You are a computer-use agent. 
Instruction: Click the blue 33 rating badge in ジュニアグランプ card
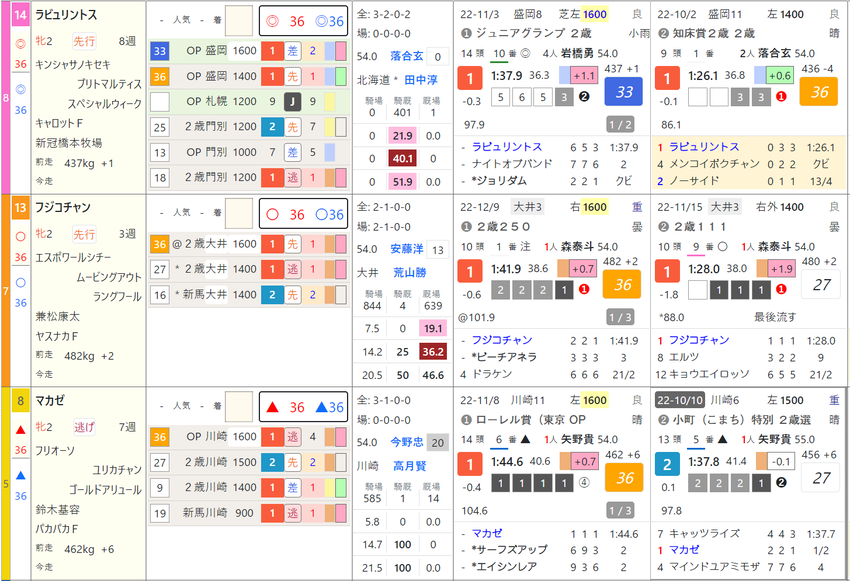(623, 92)
